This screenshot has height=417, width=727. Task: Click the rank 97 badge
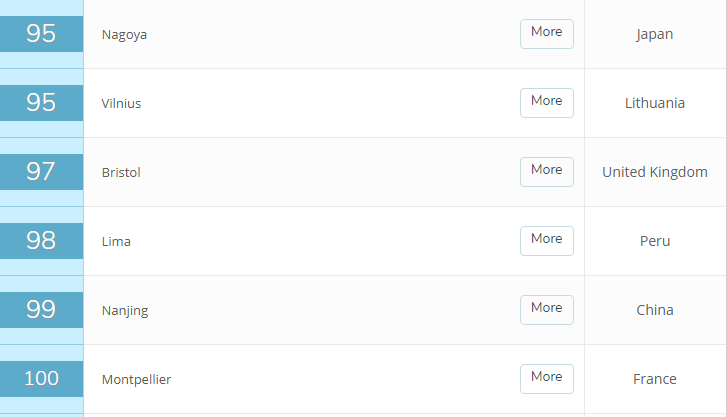(x=41, y=172)
